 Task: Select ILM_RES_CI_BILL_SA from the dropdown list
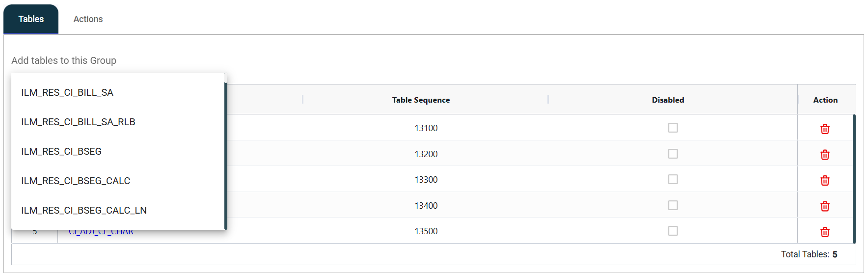pos(67,92)
